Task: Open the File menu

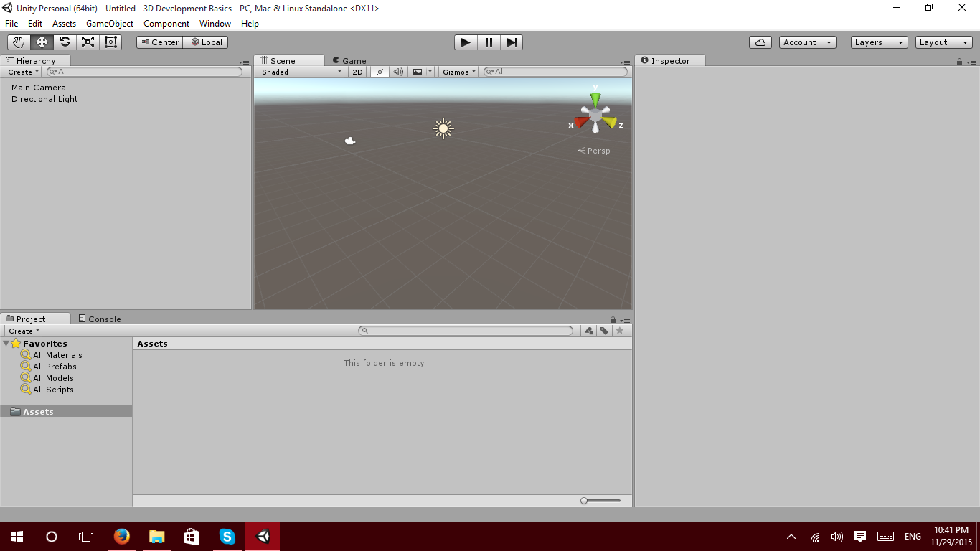Action: point(11,24)
